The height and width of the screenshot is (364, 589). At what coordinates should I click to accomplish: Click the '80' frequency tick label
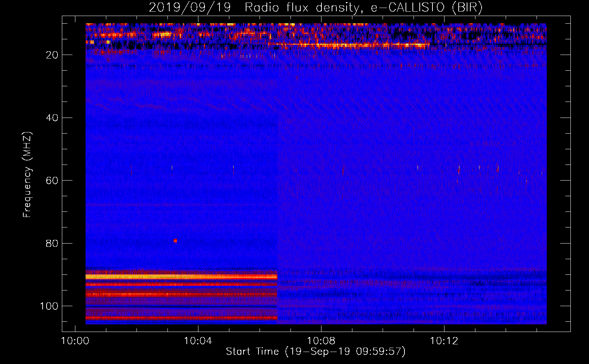coord(52,244)
